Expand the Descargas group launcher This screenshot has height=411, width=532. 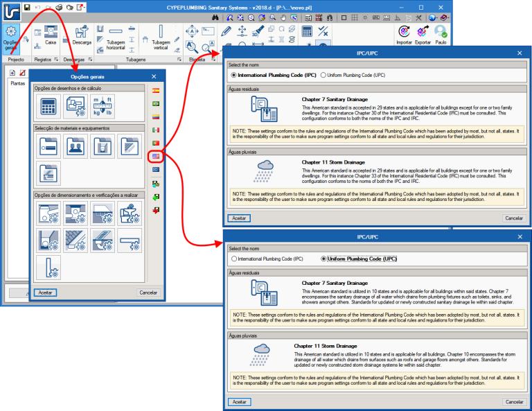[91, 60]
